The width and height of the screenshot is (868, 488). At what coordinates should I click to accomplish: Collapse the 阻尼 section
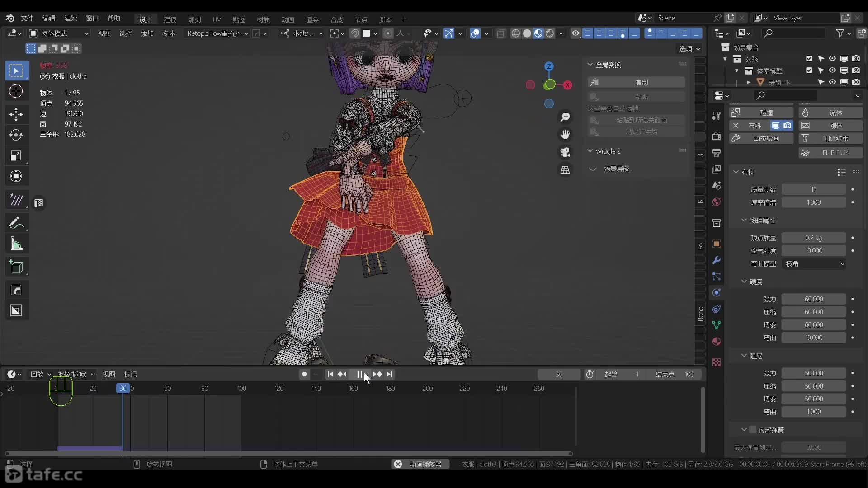click(x=744, y=356)
